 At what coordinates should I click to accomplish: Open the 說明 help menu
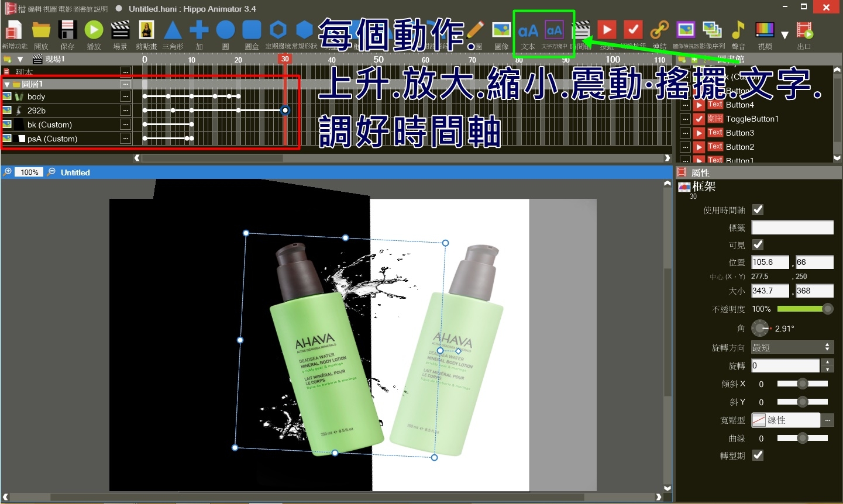(101, 9)
